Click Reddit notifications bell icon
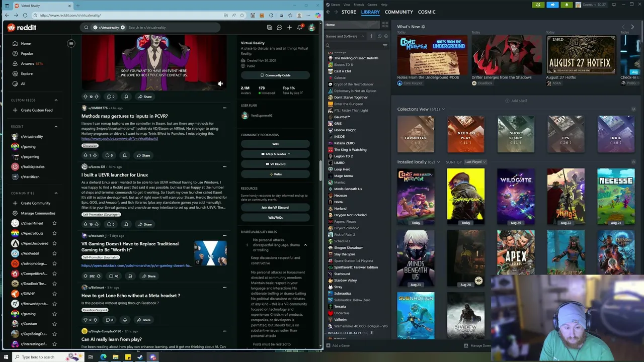This screenshot has height=362, width=644. pos(299,28)
